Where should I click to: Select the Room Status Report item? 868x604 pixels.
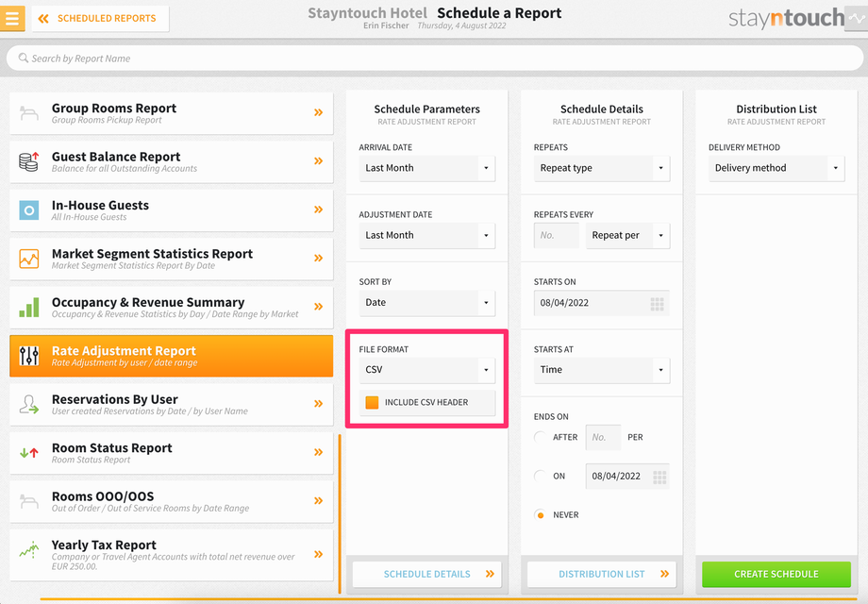coord(172,453)
